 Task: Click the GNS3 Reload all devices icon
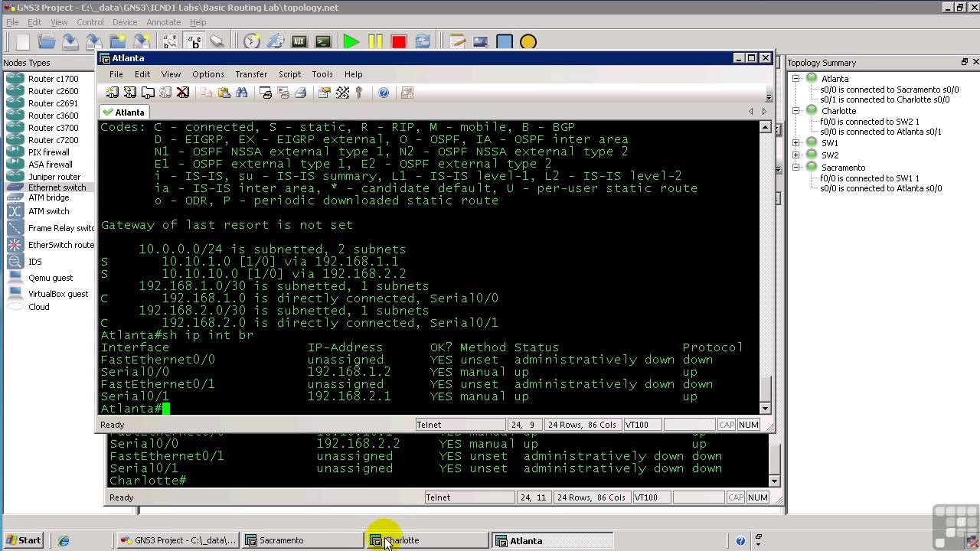pos(423,41)
